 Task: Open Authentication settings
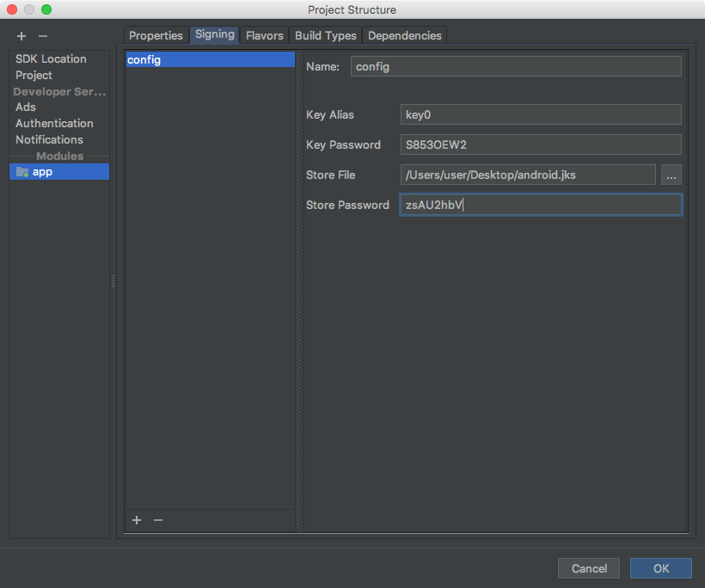point(54,123)
